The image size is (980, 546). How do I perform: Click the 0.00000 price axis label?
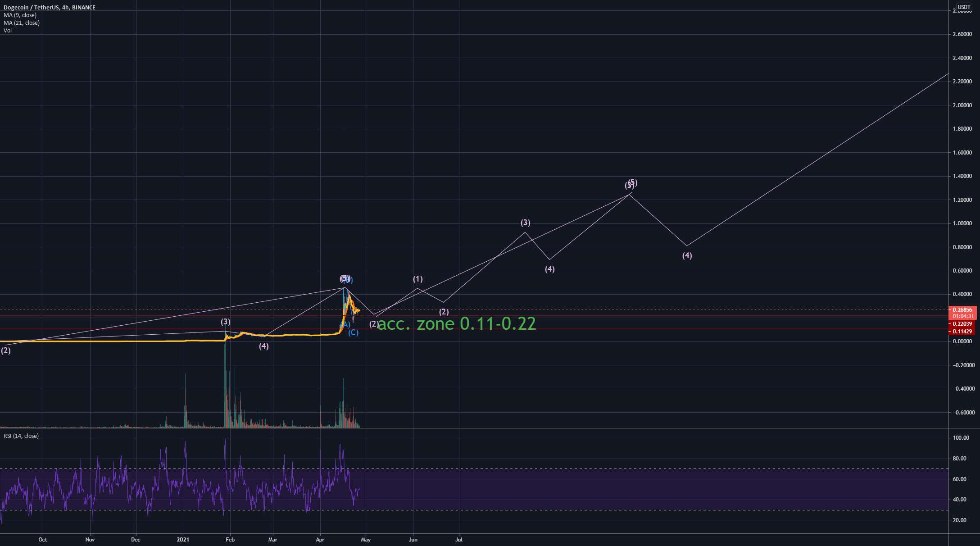pyautogui.click(x=962, y=341)
